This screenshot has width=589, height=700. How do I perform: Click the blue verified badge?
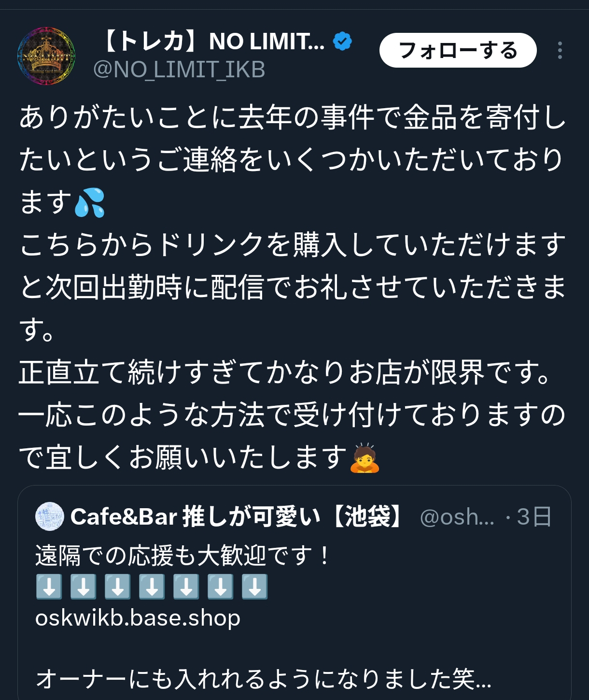(x=343, y=42)
